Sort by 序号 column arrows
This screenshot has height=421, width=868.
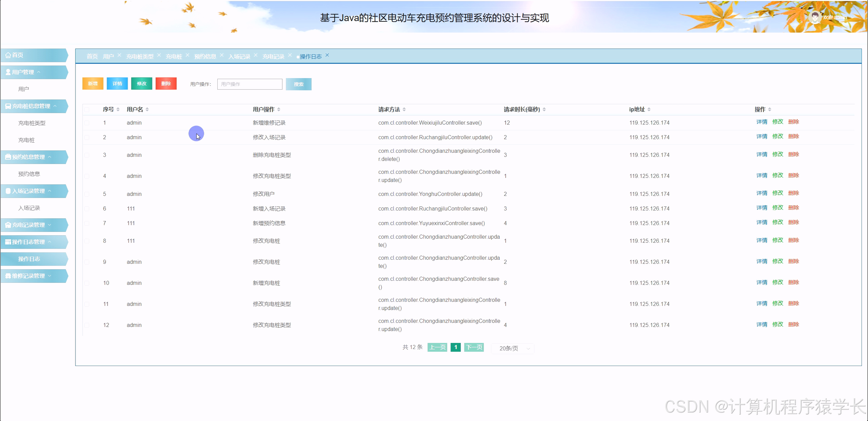pyautogui.click(x=118, y=109)
